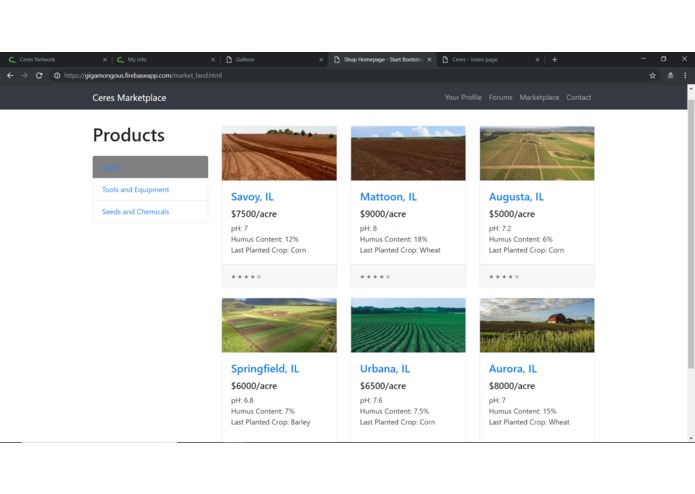Switch to the My Info tab
Screen dimensions: 695x494
(x=164, y=59)
